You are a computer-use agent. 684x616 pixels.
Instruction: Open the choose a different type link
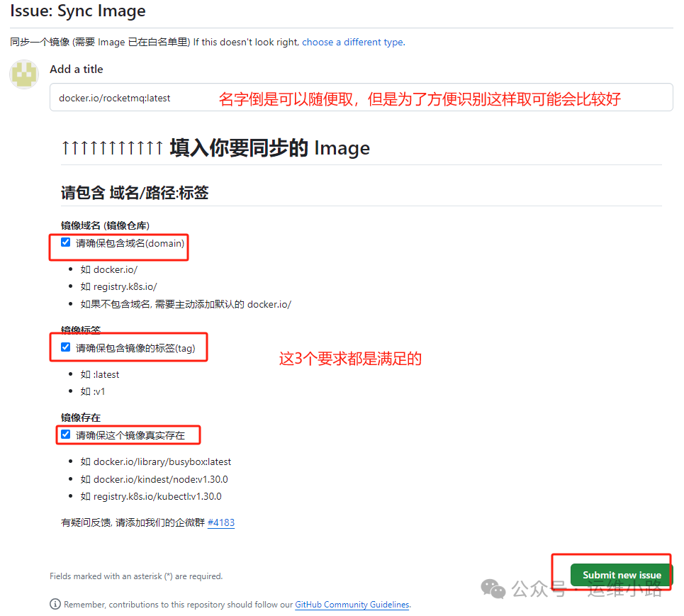pyautogui.click(x=352, y=42)
